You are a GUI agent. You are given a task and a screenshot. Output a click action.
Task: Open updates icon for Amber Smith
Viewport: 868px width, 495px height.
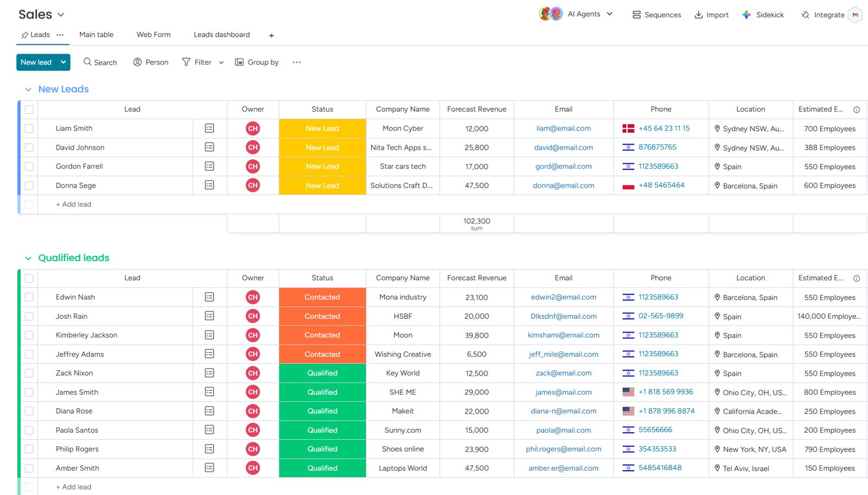click(x=209, y=468)
